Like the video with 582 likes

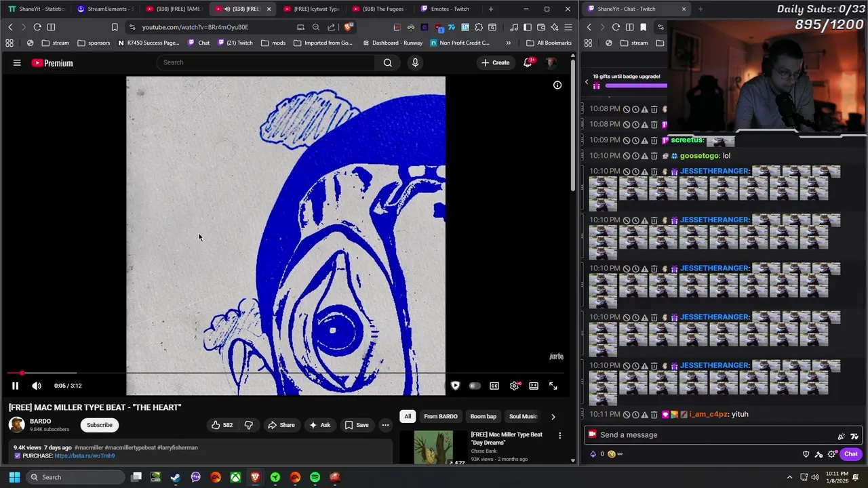point(222,425)
